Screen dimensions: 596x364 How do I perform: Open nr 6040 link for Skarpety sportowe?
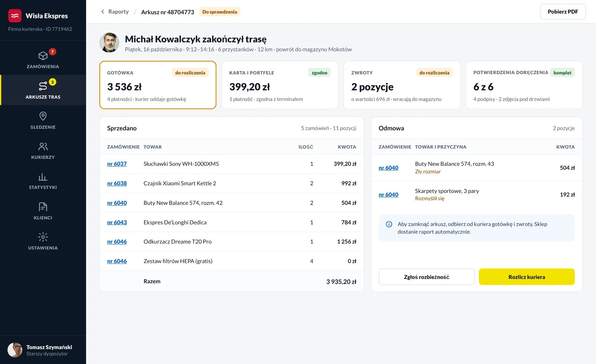click(x=388, y=195)
